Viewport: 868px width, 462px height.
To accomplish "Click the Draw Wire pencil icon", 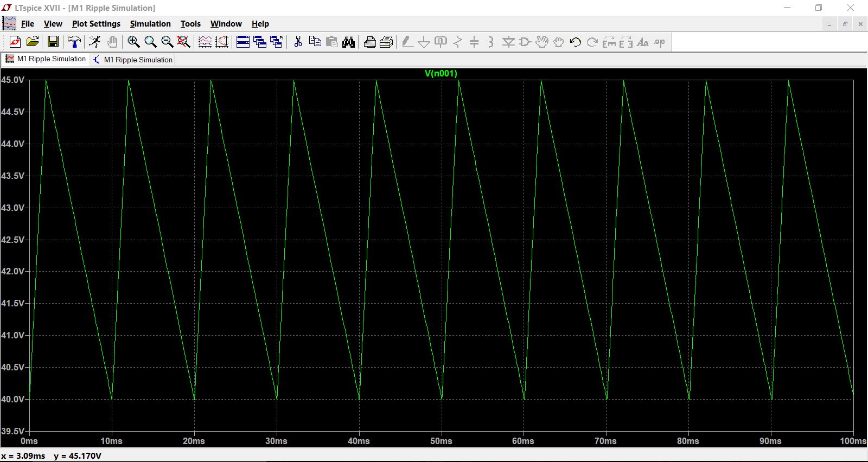I will click(x=407, y=42).
